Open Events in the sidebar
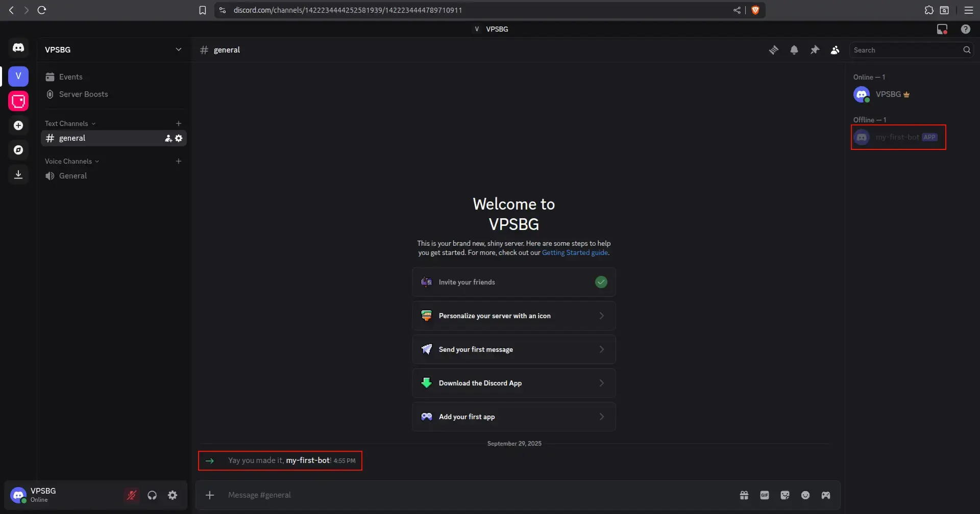Image resolution: width=980 pixels, height=514 pixels. point(70,77)
